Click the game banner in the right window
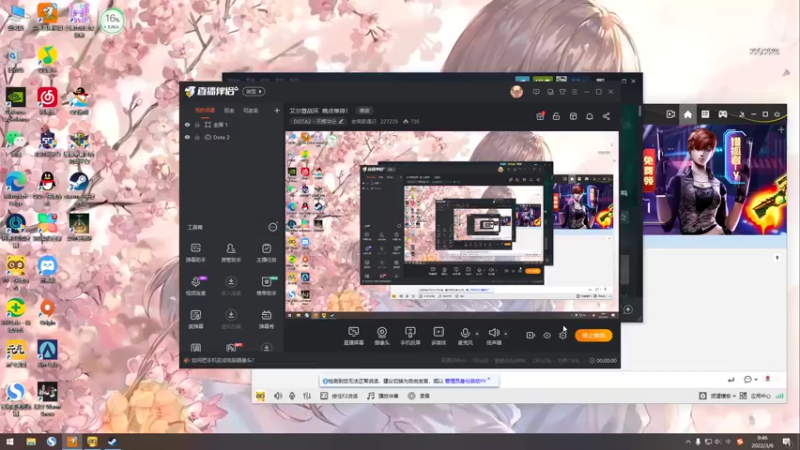800x450 pixels. pos(714,179)
